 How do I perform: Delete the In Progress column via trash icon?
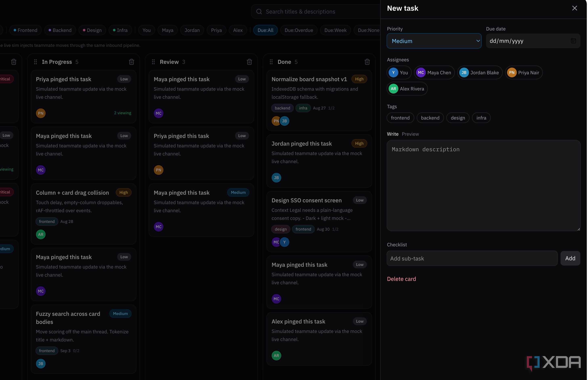point(131,62)
